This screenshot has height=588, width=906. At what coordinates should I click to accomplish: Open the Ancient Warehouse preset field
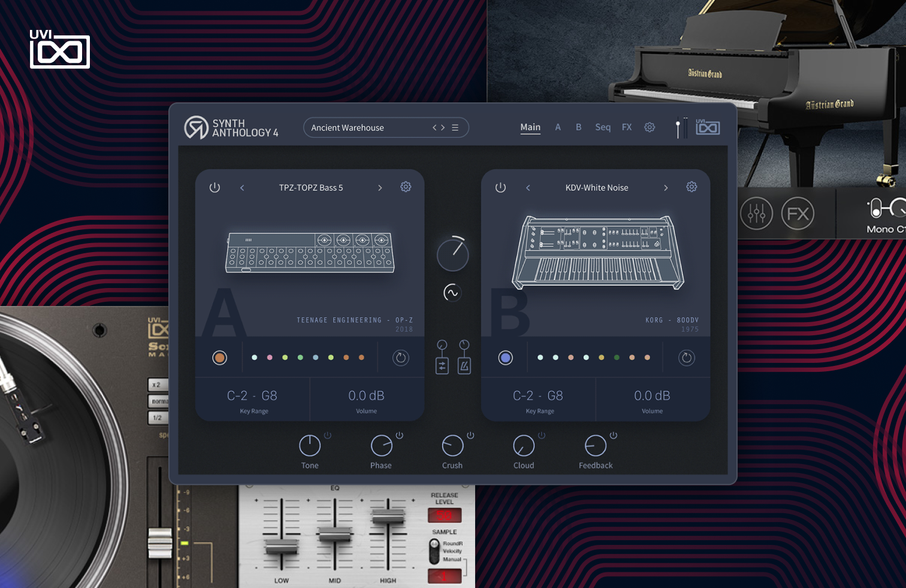pyautogui.click(x=386, y=128)
